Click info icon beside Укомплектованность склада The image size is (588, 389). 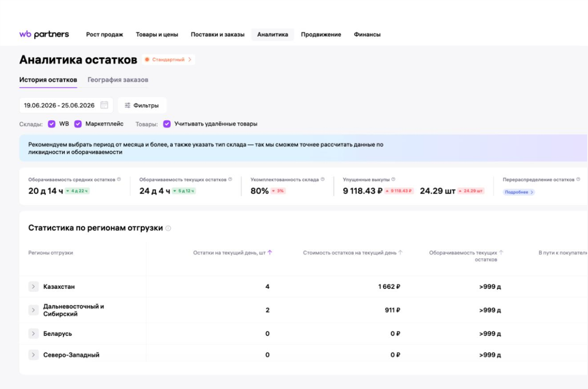(x=323, y=179)
